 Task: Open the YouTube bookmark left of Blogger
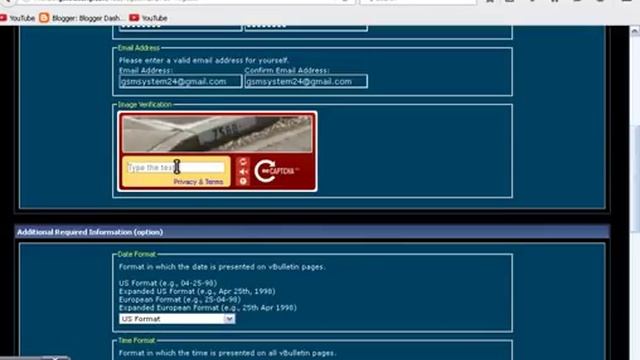click(17, 18)
